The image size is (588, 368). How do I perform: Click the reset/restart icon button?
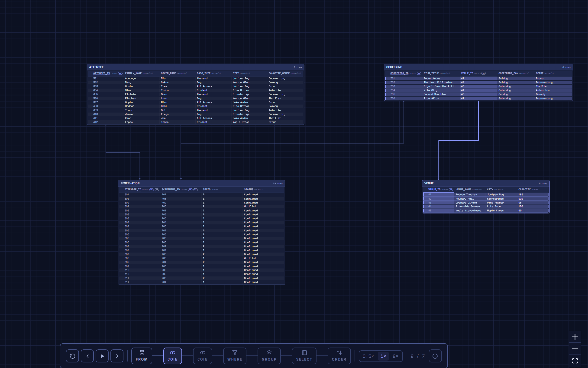click(x=72, y=356)
